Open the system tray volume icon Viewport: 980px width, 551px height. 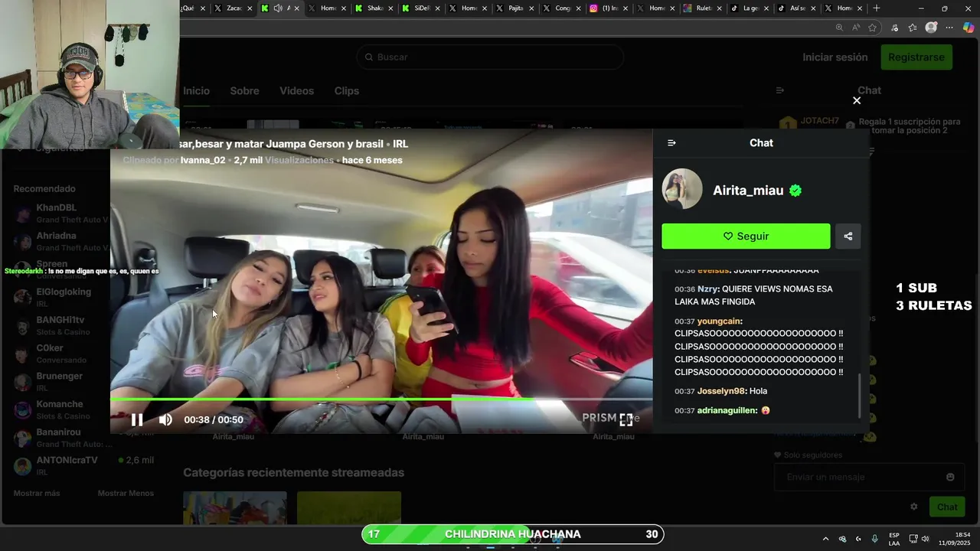point(925,539)
